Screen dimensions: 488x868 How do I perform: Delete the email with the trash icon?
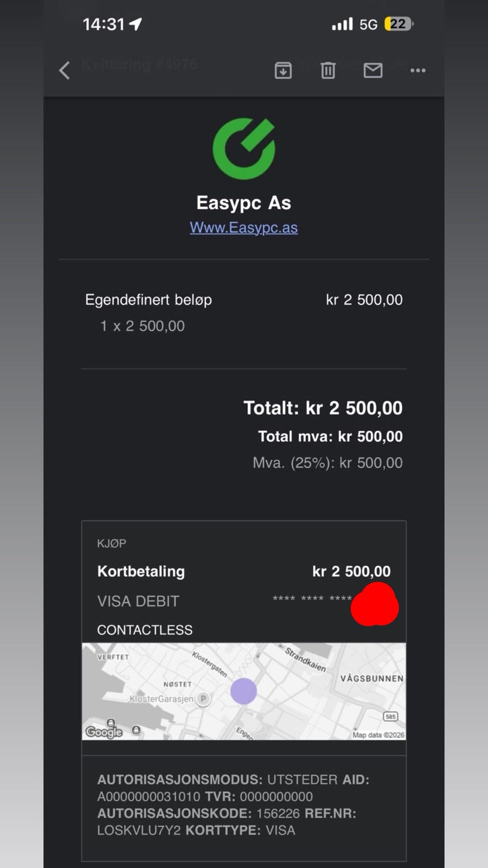click(328, 71)
